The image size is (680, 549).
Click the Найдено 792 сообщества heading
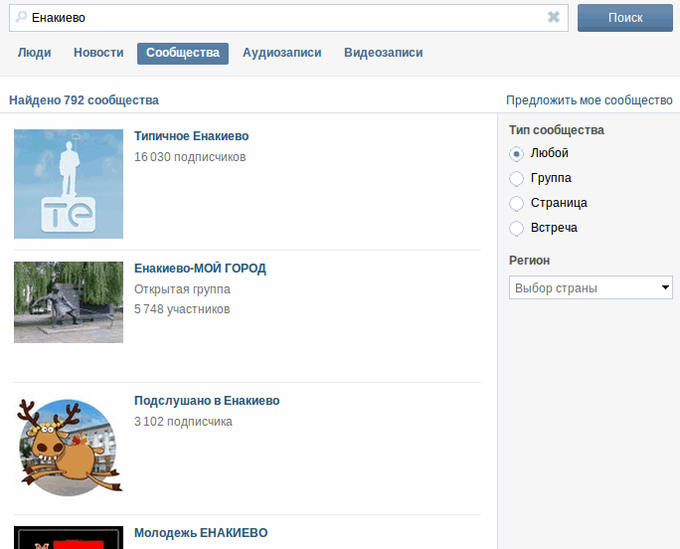coord(84,100)
